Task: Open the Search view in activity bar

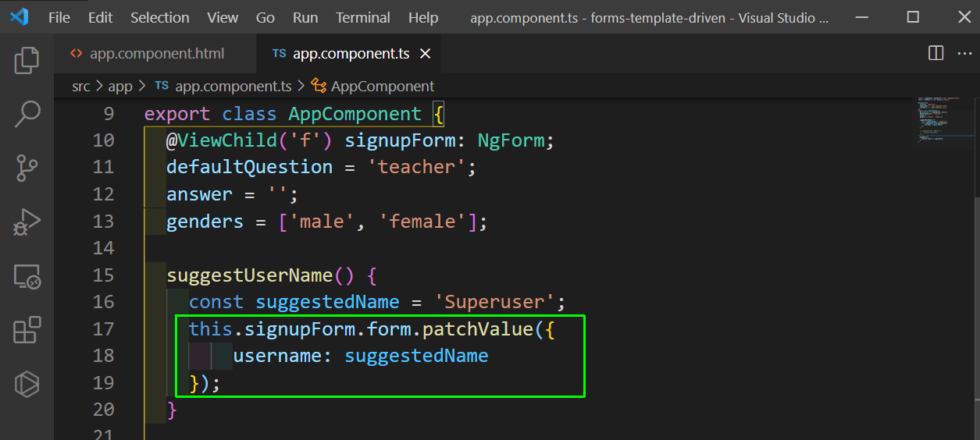Action: [27, 114]
